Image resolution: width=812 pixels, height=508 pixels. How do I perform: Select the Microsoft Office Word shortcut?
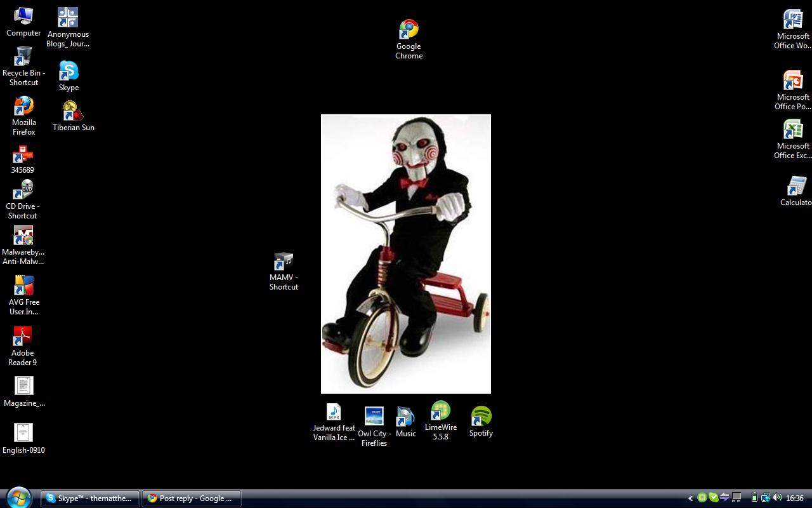[792, 29]
